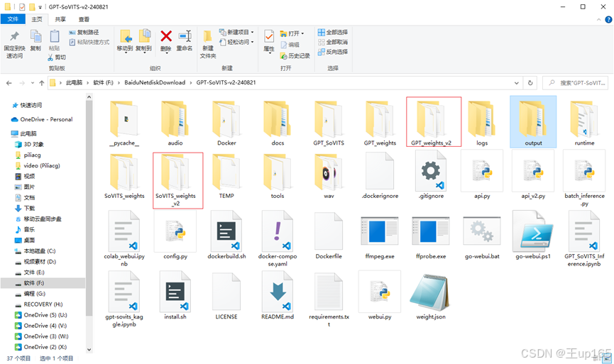Open the File ribbon tab
The image size is (614, 364).
tap(13, 19)
